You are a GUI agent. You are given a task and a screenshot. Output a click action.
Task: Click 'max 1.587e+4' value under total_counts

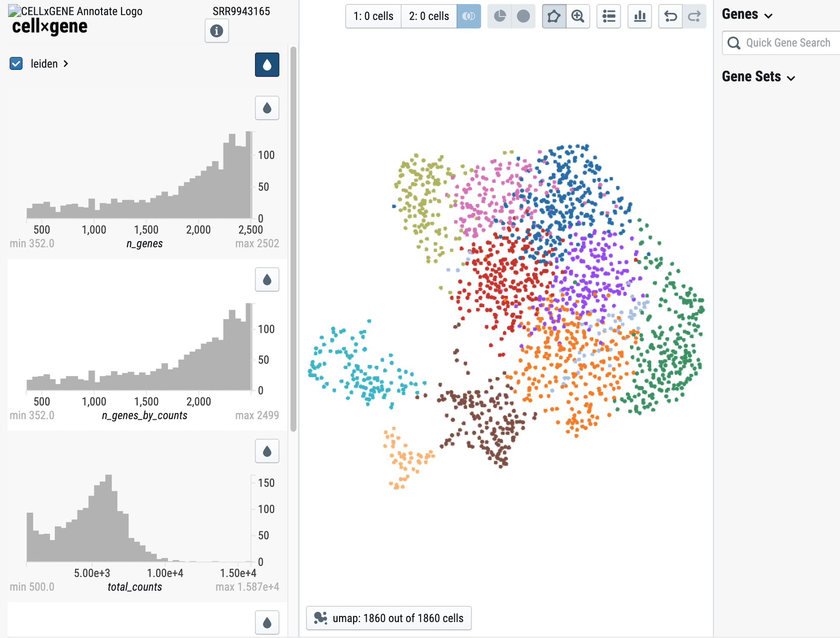pyautogui.click(x=247, y=587)
